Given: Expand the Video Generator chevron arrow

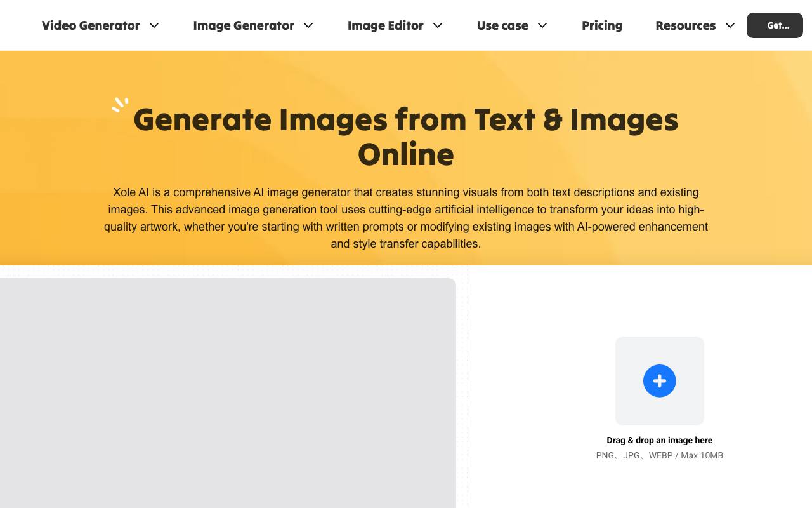Looking at the screenshot, I should point(154,25).
